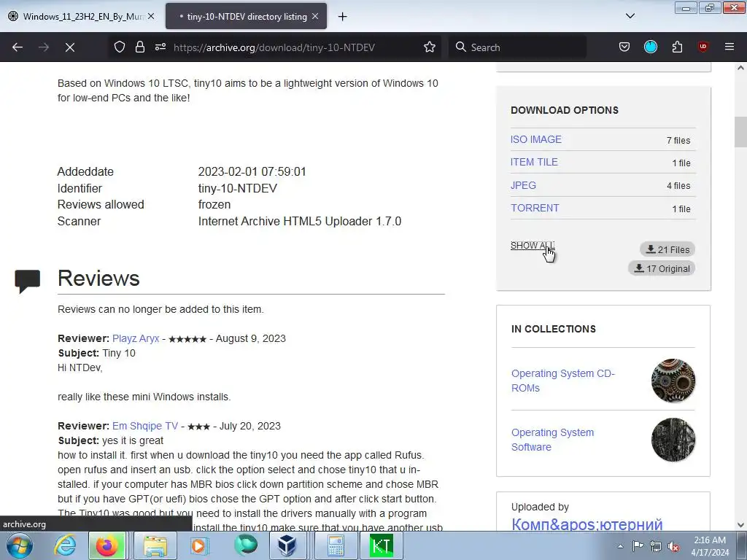Open Action Center flag icon
This screenshot has height=560, width=747.
pyautogui.click(x=638, y=546)
